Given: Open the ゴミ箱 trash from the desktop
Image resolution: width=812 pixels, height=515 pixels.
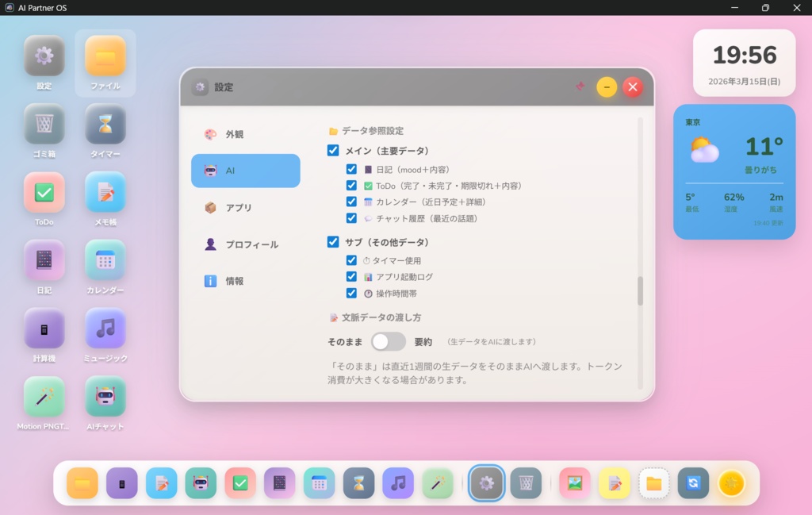Looking at the screenshot, I should coord(44,125).
